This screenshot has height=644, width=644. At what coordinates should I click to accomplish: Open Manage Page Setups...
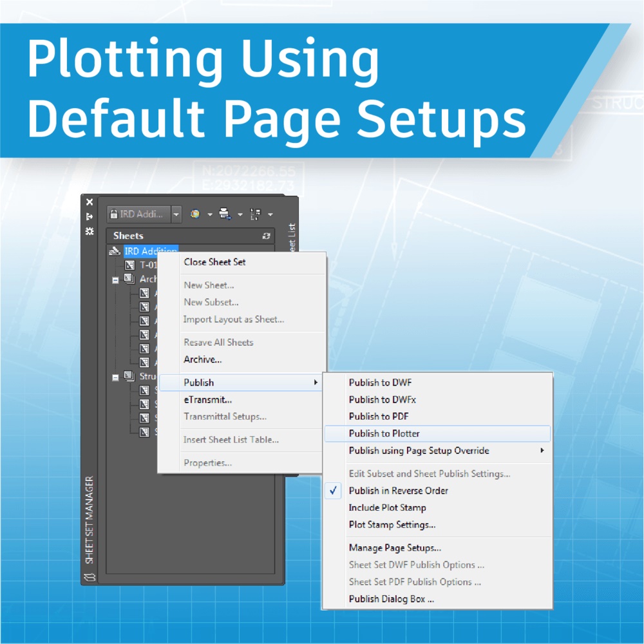(x=395, y=548)
